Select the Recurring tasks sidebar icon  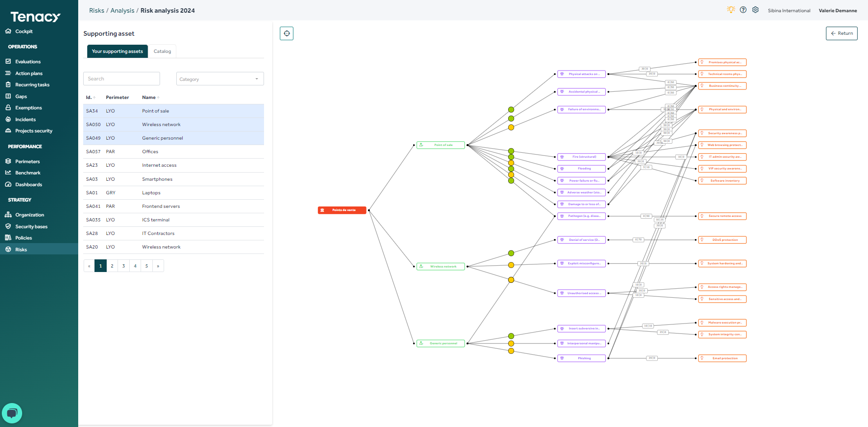(x=8, y=84)
